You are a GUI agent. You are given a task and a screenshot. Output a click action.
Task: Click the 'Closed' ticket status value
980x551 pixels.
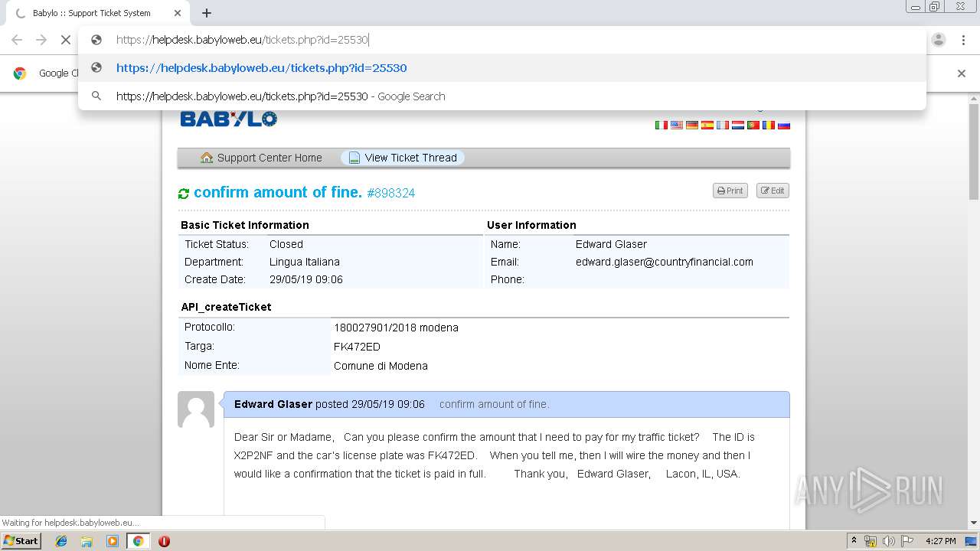[x=286, y=244]
